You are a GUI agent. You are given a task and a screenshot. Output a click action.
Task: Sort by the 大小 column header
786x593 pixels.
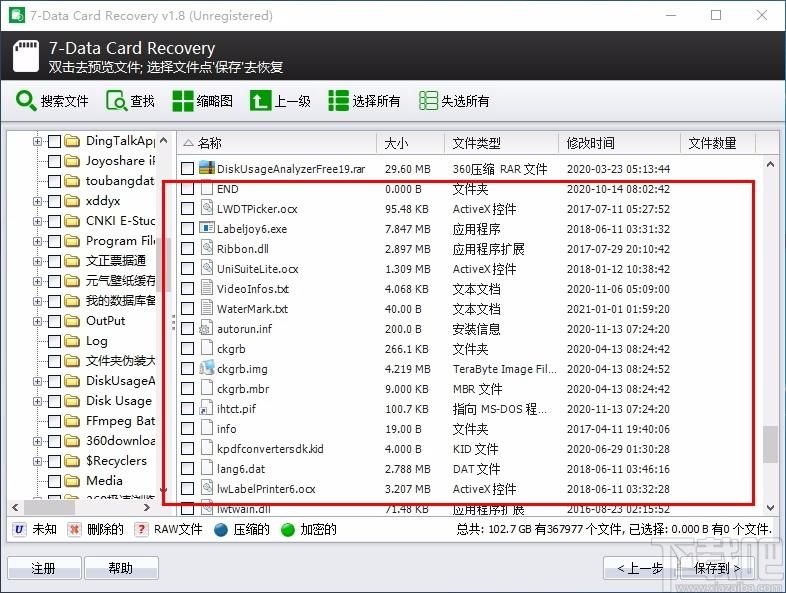410,143
